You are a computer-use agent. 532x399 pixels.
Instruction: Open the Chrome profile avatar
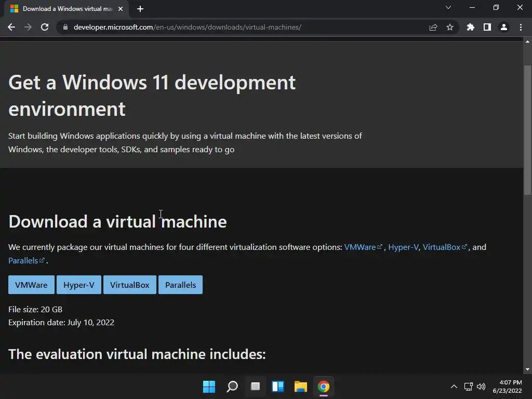click(504, 27)
